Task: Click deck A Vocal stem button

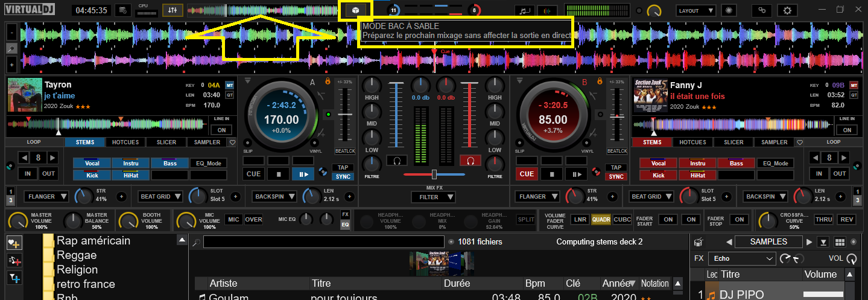Action: [92, 163]
